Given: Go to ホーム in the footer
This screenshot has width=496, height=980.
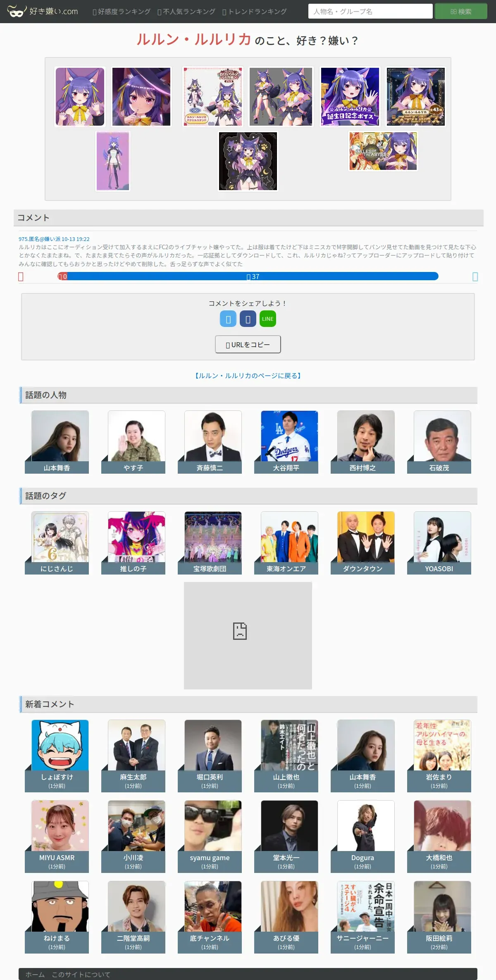Looking at the screenshot, I should tap(35, 974).
